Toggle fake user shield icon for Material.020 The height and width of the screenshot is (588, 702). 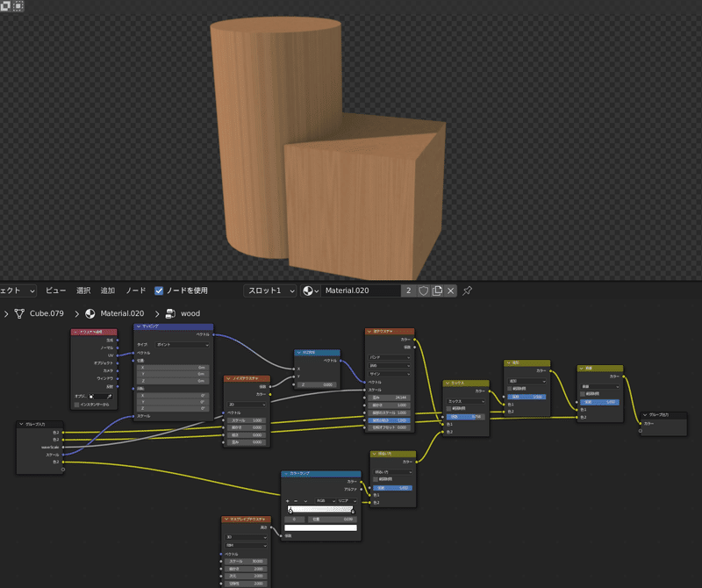(x=423, y=290)
